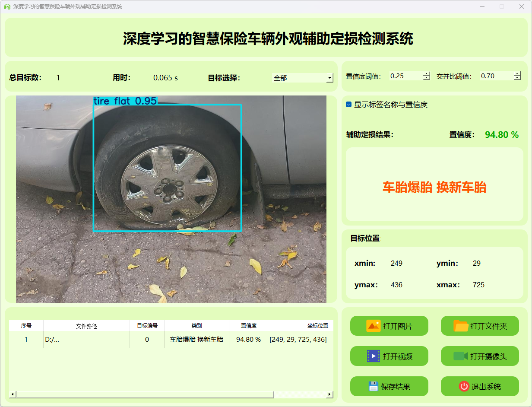This screenshot has height=407, width=532.
Task: Click the 目标选择 dropdown arrow
Action: (x=330, y=78)
